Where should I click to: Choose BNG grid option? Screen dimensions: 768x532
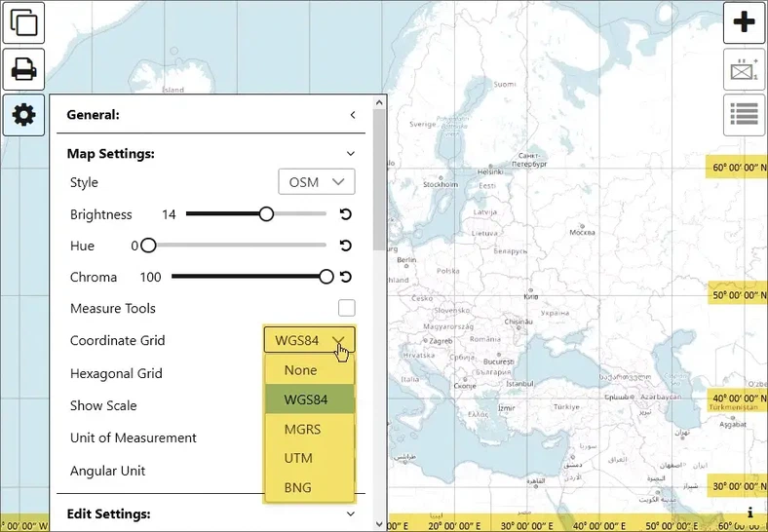point(310,487)
